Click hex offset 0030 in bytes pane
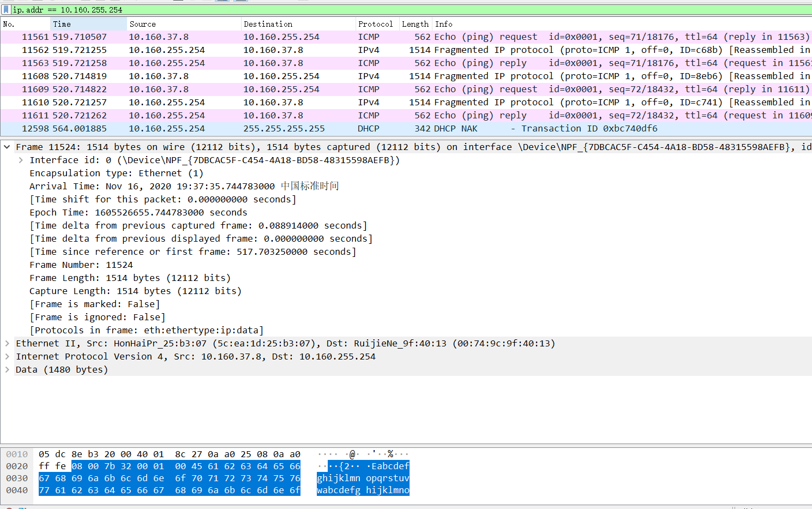 tap(17, 478)
